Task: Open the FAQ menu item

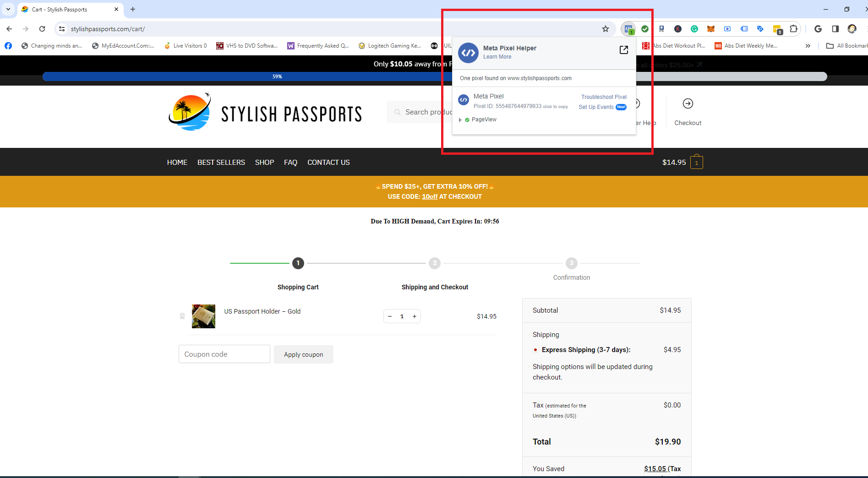Action: [x=290, y=163]
